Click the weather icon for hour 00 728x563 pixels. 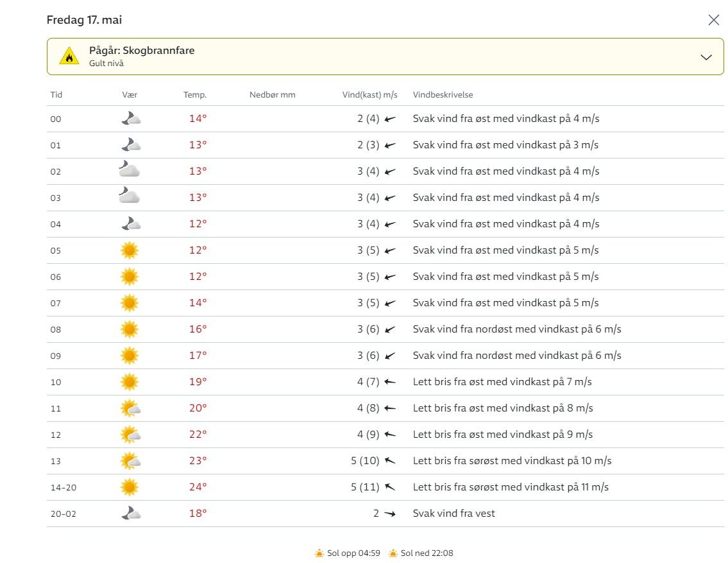[130, 119]
